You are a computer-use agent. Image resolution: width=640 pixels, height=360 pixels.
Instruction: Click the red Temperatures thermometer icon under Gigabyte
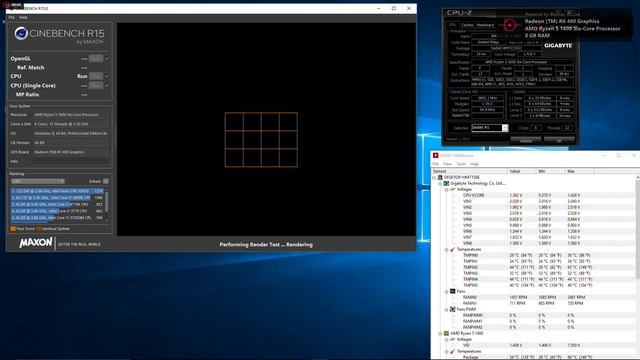click(x=453, y=249)
